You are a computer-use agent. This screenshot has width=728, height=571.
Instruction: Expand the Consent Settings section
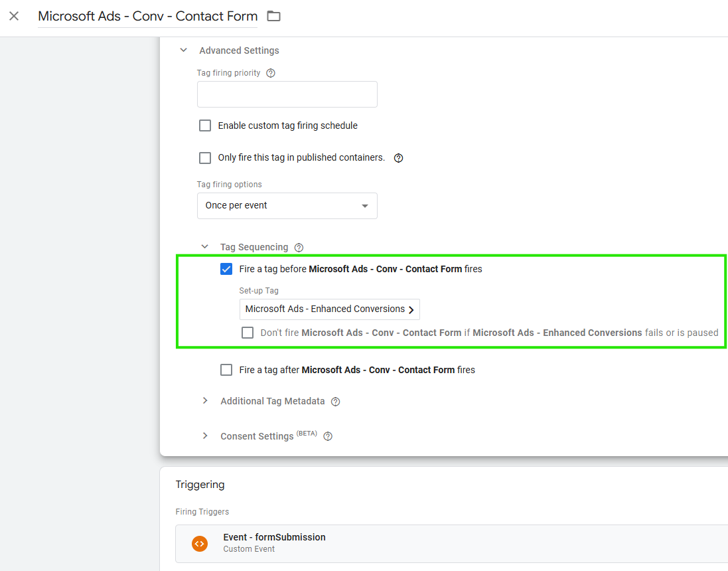tap(205, 436)
